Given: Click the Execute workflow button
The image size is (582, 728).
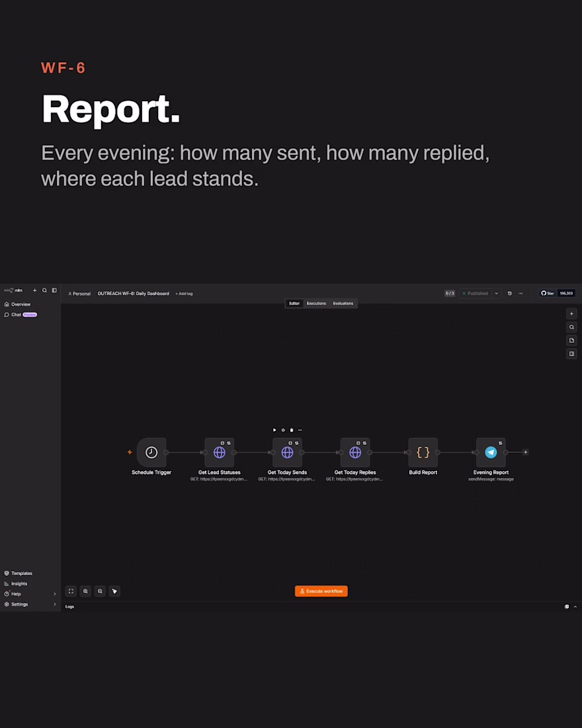Looking at the screenshot, I should (x=321, y=591).
